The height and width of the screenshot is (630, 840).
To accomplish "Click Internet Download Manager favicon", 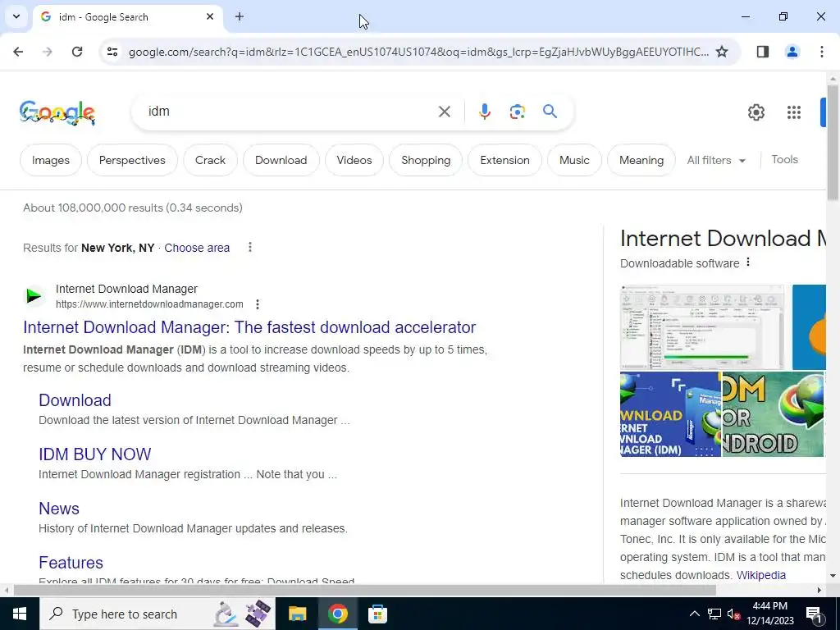I will coord(34,295).
